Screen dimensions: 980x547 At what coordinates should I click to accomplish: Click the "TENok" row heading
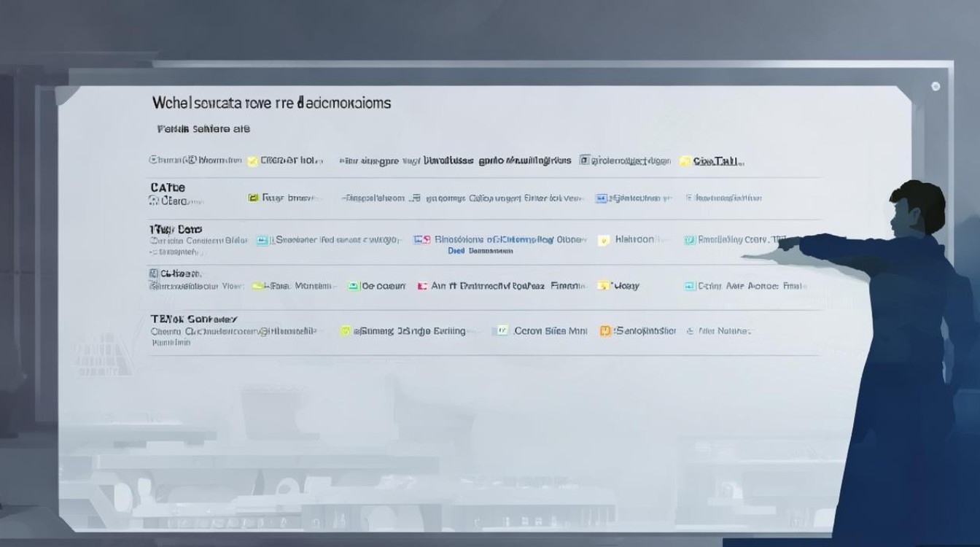pyautogui.click(x=193, y=319)
